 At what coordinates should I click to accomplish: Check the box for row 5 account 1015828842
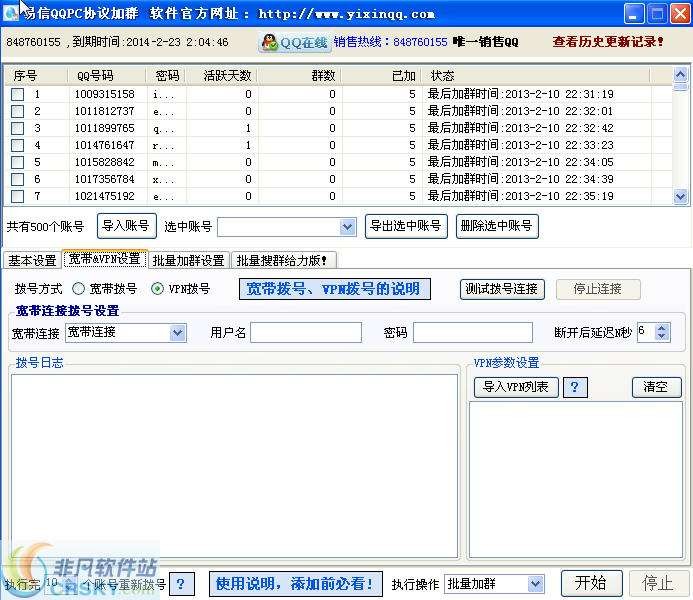[17, 162]
